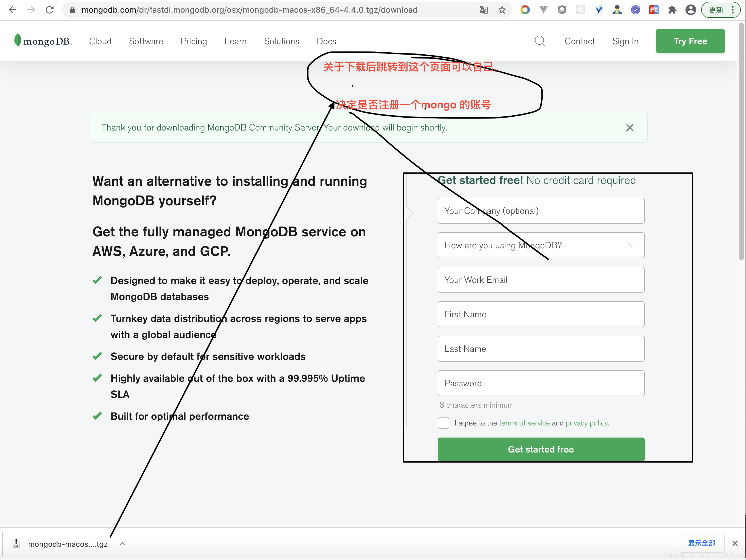Open the Vimium extension

point(599,10)
